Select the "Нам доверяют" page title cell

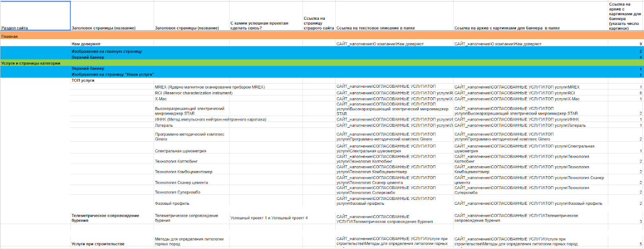pyautogui.click(x=112, y=43)
